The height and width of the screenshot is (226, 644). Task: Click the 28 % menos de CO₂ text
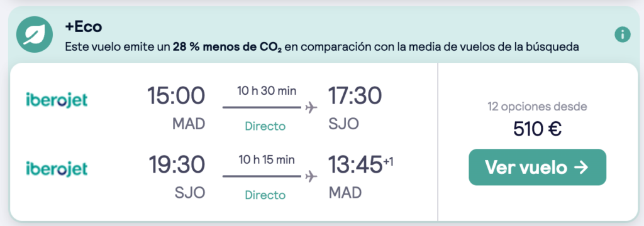click(228, 47)
